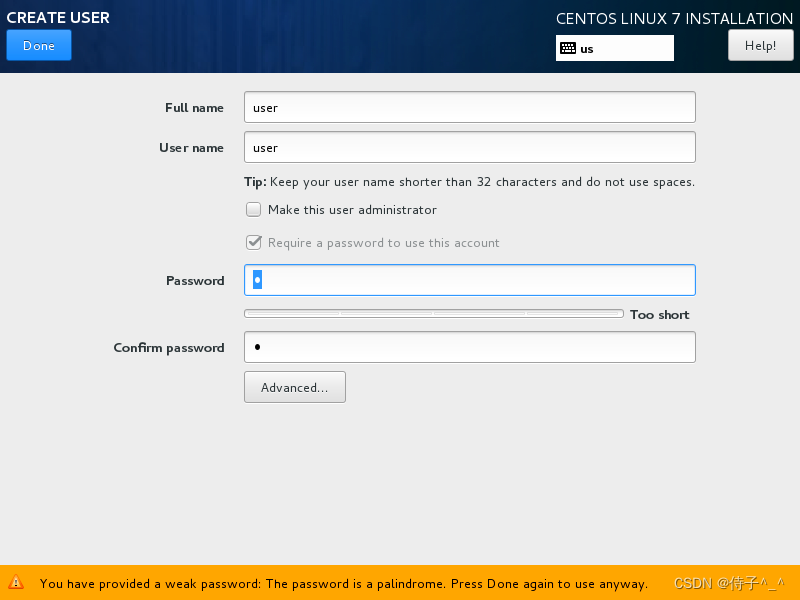The width and height of the screenshot is (800, 600).
Task: Click the Full name label
Action: click(x=194, y=108)
